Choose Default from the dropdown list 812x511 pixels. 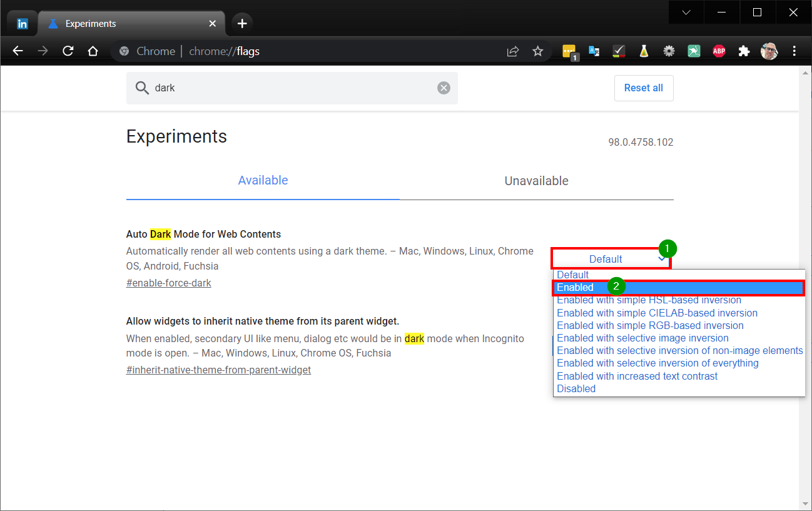click(679, 275)
